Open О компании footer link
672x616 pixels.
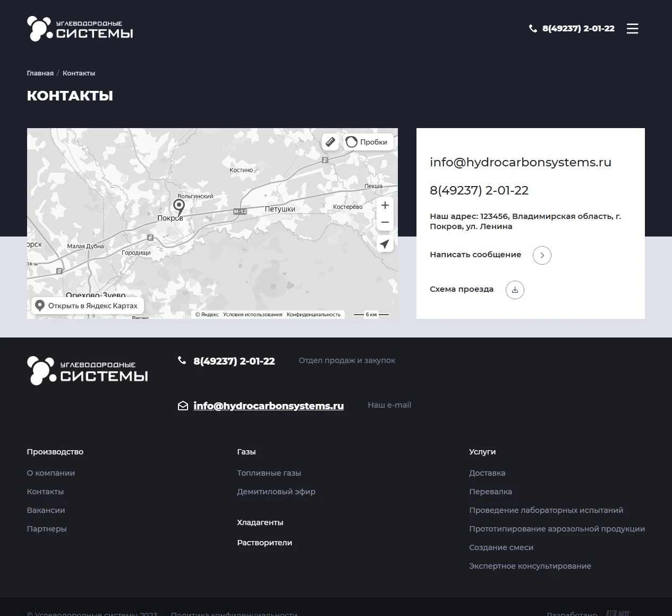click(51, 473)
